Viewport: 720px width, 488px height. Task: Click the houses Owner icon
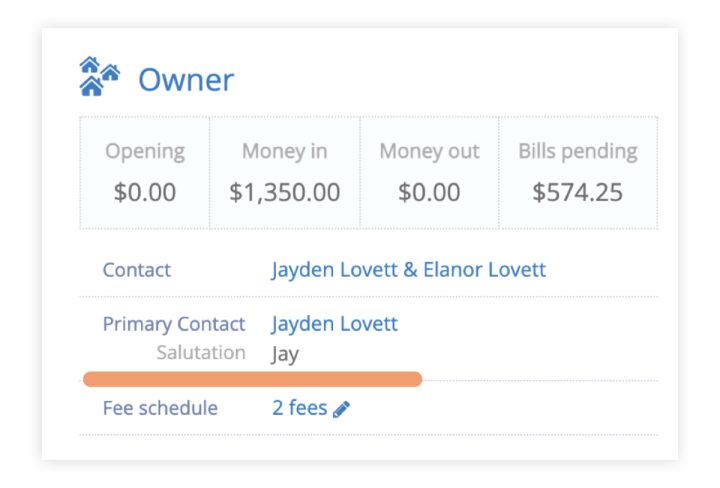coord(100,76)
